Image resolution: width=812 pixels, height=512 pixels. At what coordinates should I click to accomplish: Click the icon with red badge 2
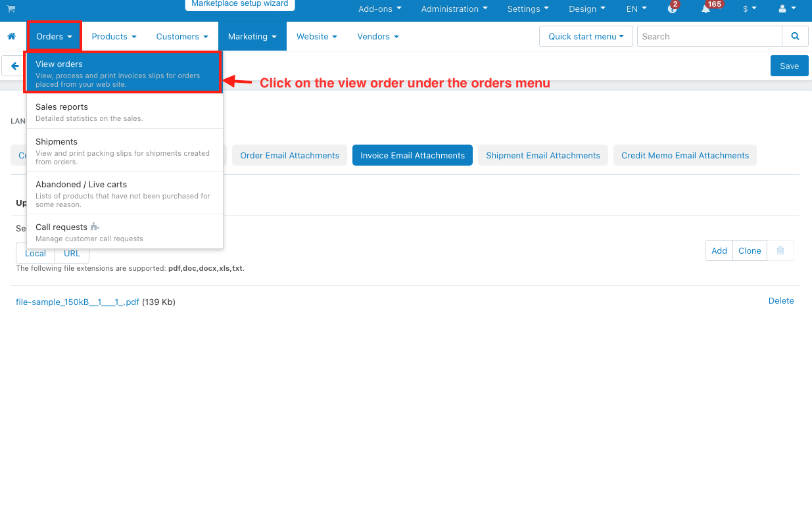coord(671,9)
